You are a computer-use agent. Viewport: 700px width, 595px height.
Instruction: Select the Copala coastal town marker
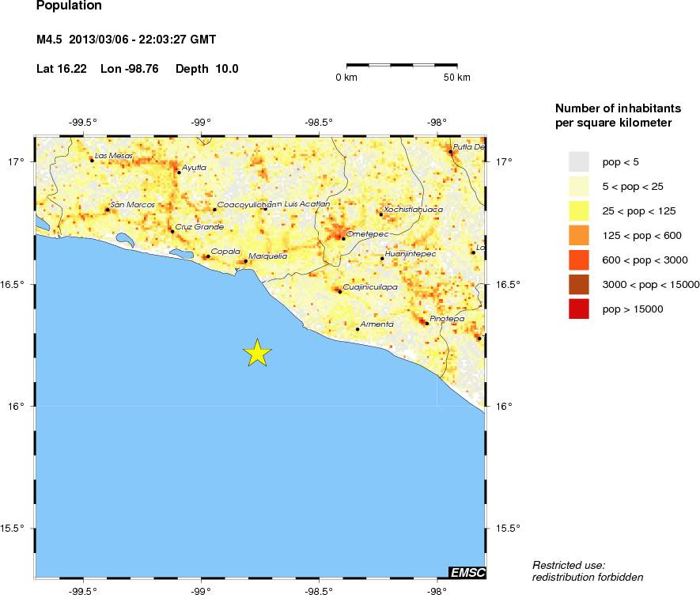207,256
